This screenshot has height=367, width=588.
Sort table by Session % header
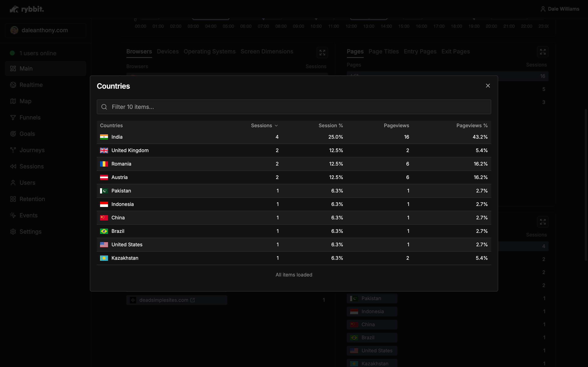(x=331, y=125)
